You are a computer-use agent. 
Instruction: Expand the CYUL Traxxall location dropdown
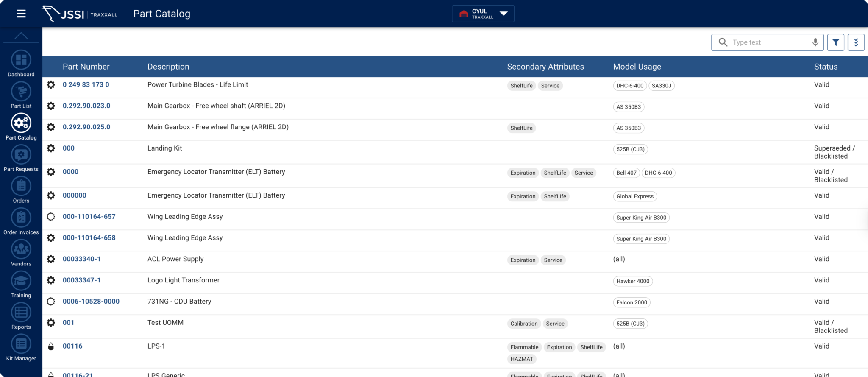click(x=483, y=14)
